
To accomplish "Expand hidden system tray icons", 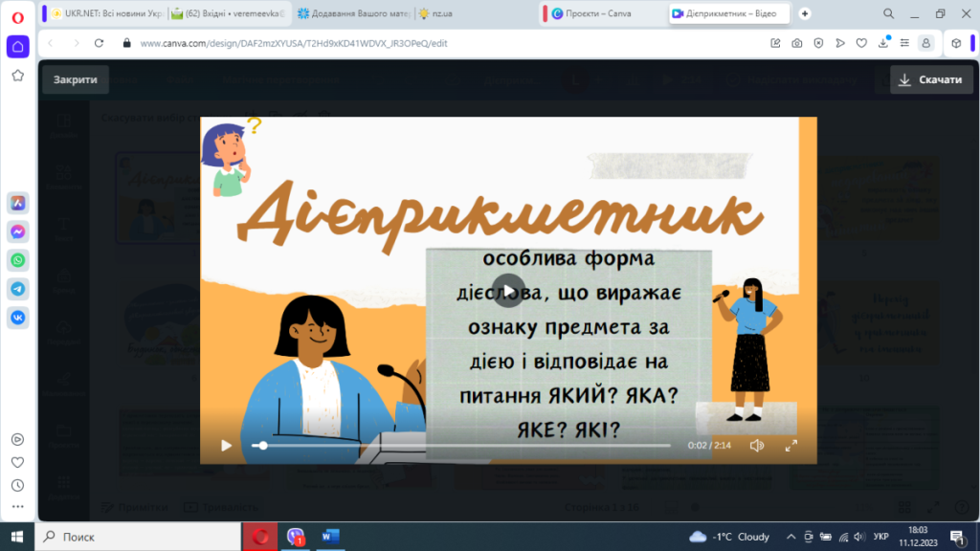I will (791, 537).
